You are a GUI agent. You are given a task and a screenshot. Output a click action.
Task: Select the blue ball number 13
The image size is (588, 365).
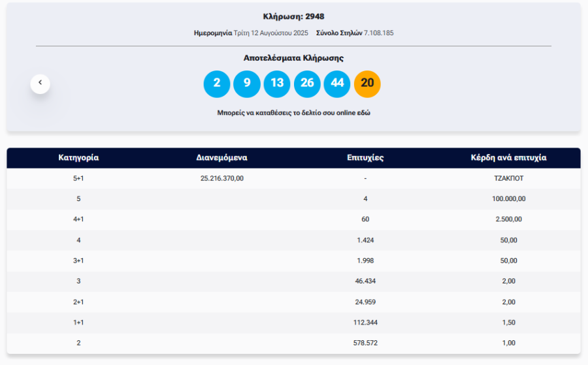277,84
